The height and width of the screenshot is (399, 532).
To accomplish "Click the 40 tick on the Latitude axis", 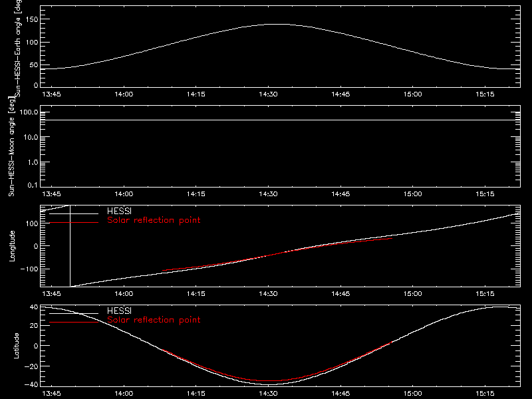I will (x=34, y=307).
